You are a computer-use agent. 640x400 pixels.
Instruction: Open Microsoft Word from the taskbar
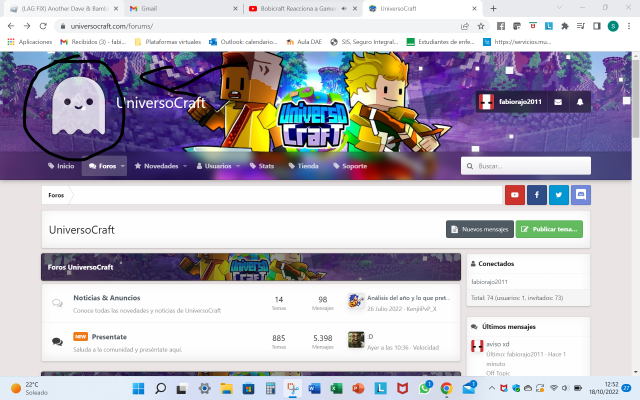pos(314,388)
